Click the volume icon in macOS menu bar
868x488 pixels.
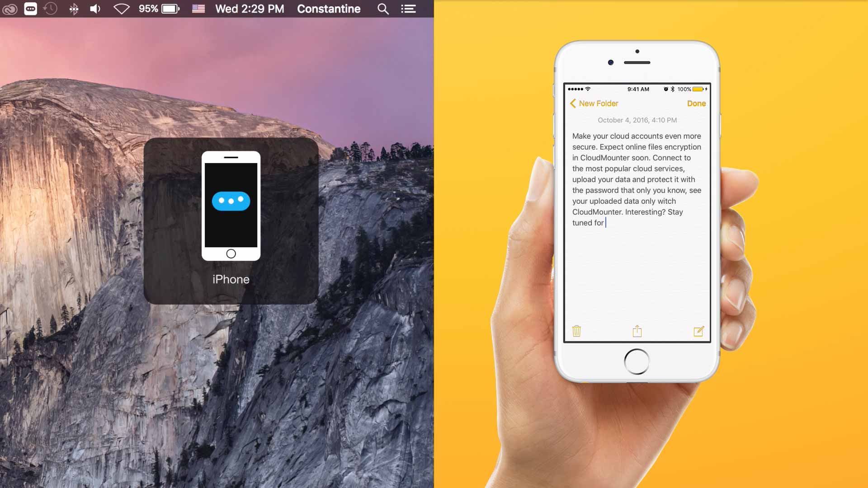click(x=95, y=8)
